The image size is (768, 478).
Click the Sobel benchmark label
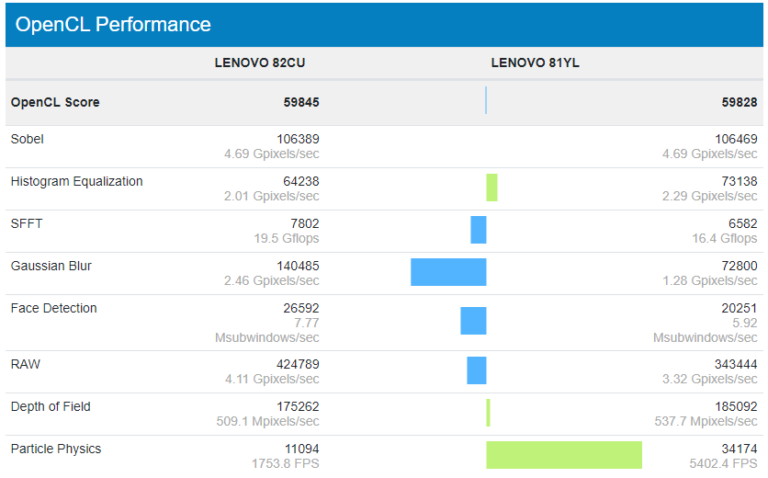pos(27,139)
